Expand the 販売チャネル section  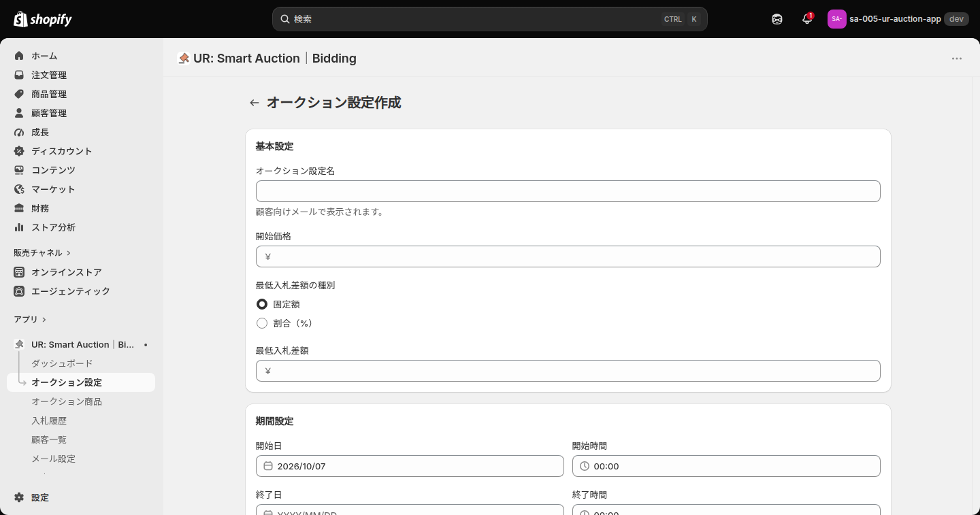point(42,252)
